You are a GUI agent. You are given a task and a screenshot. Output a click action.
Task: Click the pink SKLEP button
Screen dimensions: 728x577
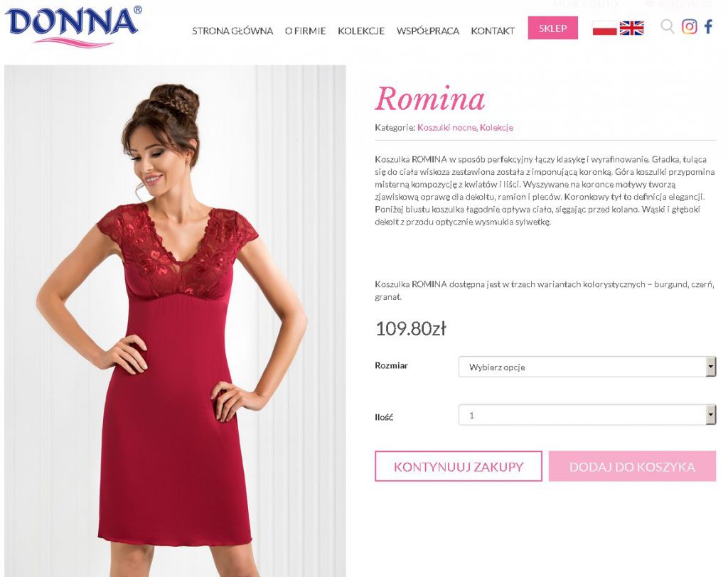point(552,28)
